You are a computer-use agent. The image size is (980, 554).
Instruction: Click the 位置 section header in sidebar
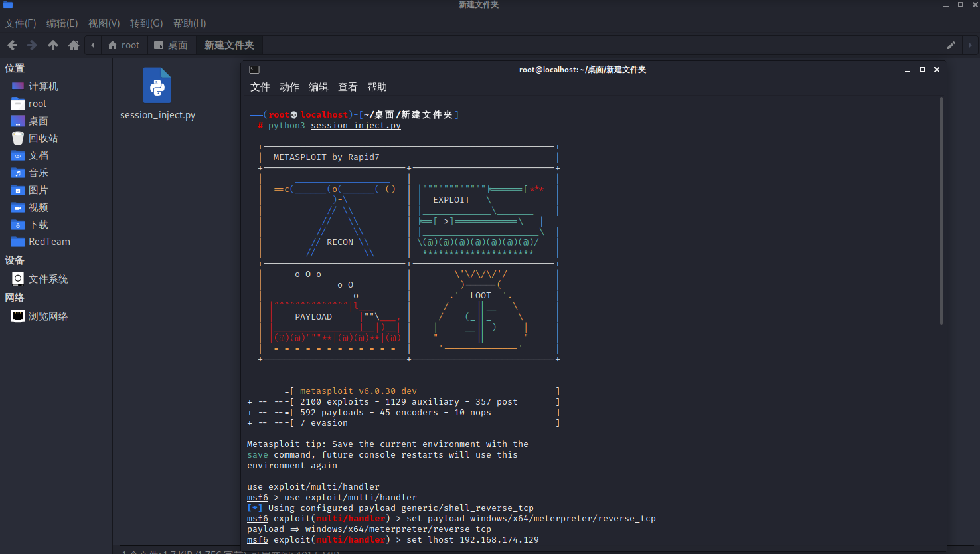click(x=15, y=68)
